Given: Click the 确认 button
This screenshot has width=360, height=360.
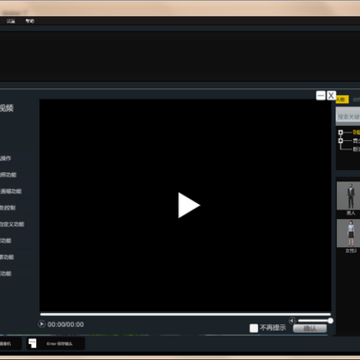Looking at the screenshot, I should tap(310, 329).
